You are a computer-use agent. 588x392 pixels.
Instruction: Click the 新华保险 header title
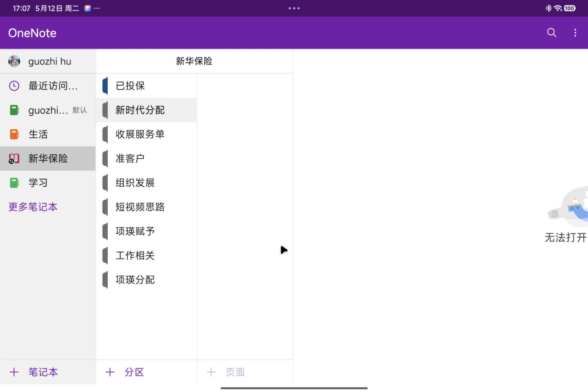click(x=194, y=61)
